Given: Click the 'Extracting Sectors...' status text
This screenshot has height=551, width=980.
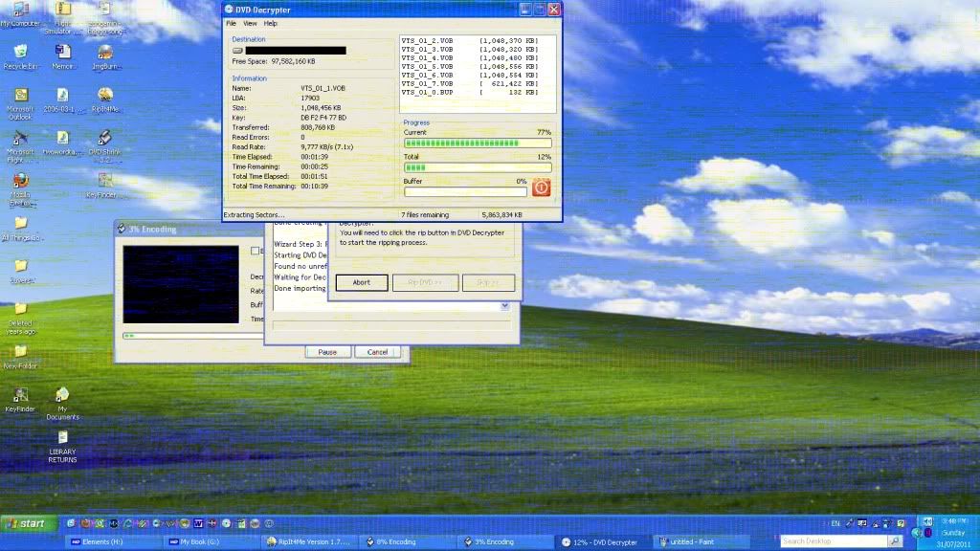Looking at the screenshot, I should 254,215.
